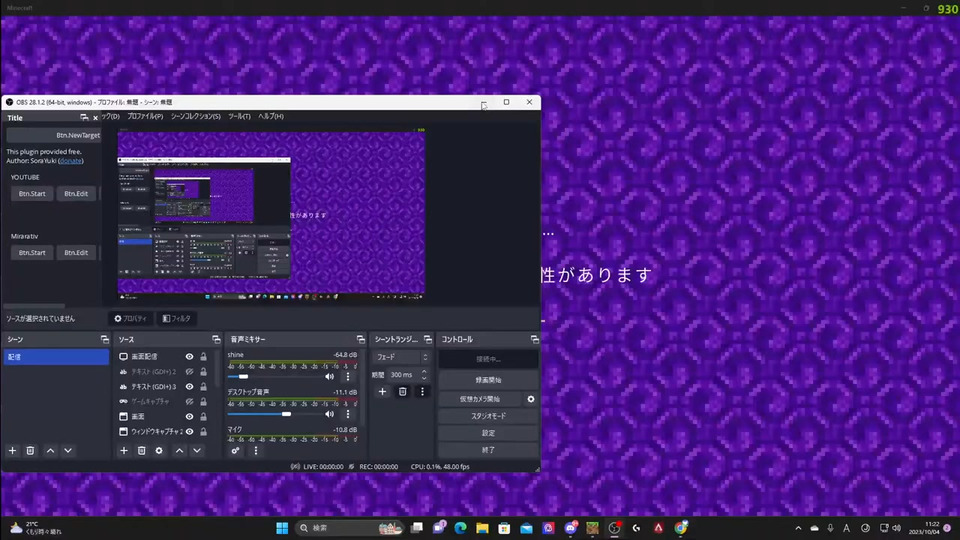
Task: Move source down in Sources list
Action: click(x=197, y=451)
